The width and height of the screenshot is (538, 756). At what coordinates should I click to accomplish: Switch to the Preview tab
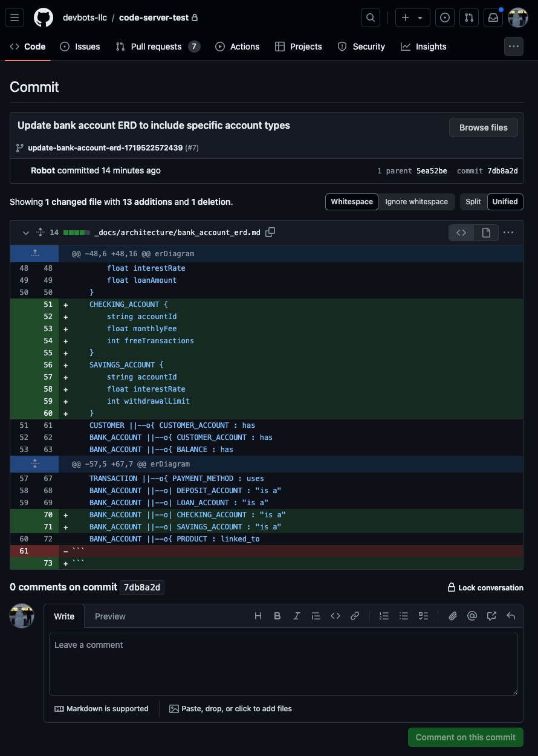click(x=110, y=616)
